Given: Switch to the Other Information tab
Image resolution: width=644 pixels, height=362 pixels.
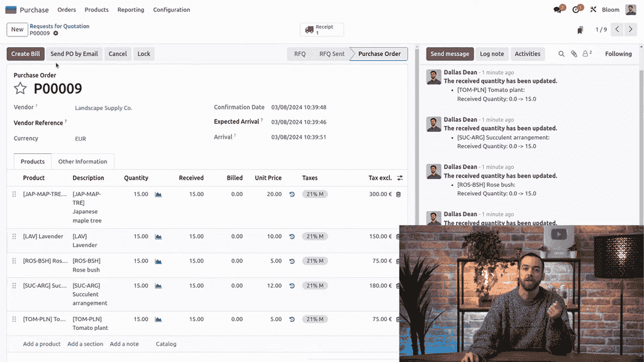Looking at the screenshot, I should 82,162.
